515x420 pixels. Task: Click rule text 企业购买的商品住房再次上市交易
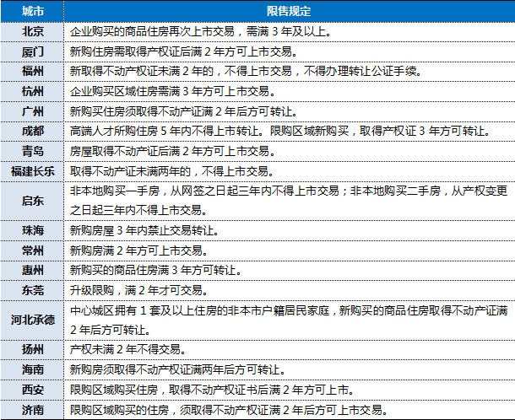point(152,32)
